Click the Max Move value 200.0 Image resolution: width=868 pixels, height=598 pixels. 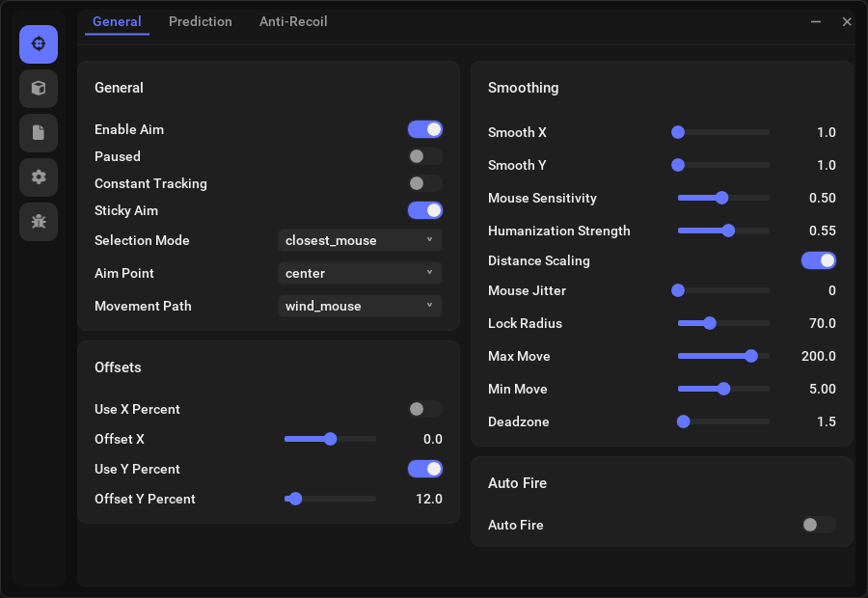(819, 356)
